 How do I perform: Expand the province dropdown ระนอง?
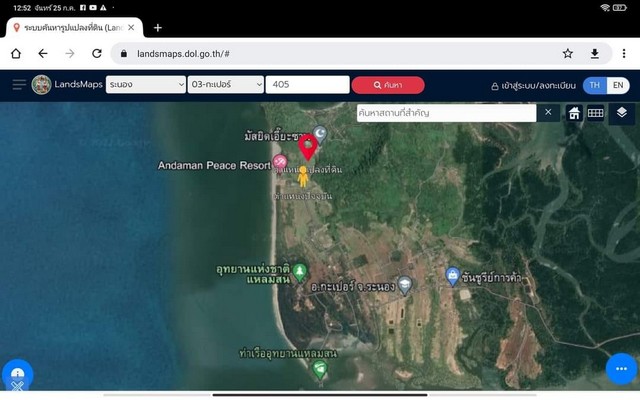pos(145,85)
